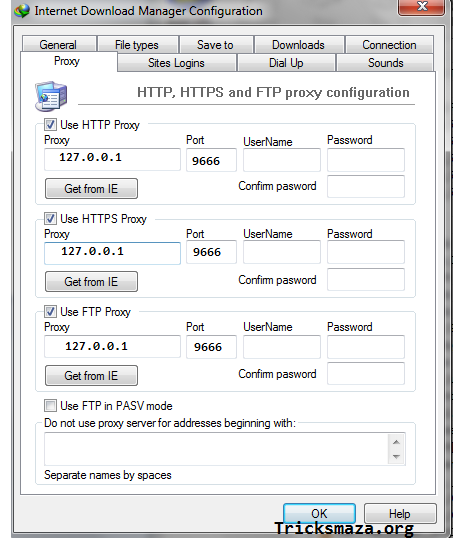Click the scroll up arrow in exclusions box
Screen dimensions: 453x540
point(396,442)
